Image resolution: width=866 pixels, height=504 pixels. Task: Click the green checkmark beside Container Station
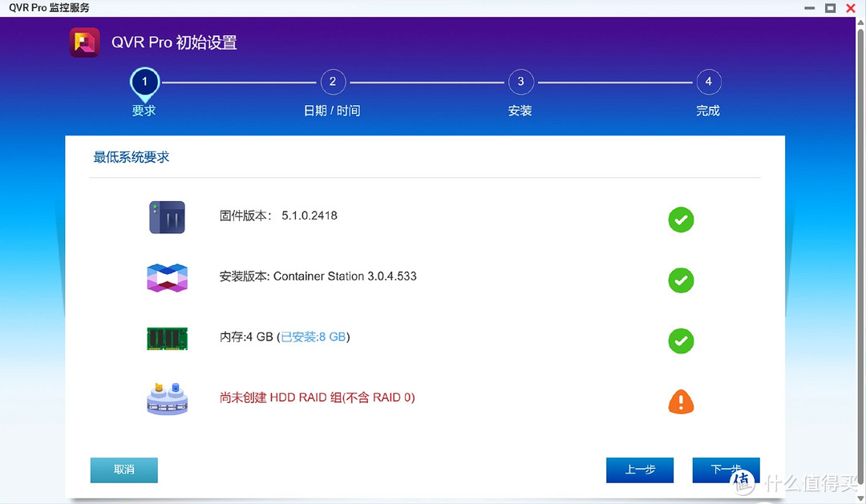[x=681, y=280]
